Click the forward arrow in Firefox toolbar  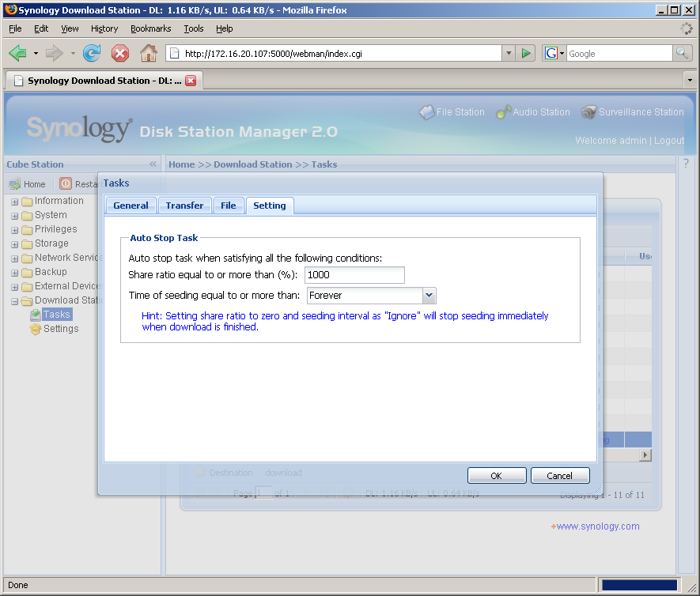55,54
